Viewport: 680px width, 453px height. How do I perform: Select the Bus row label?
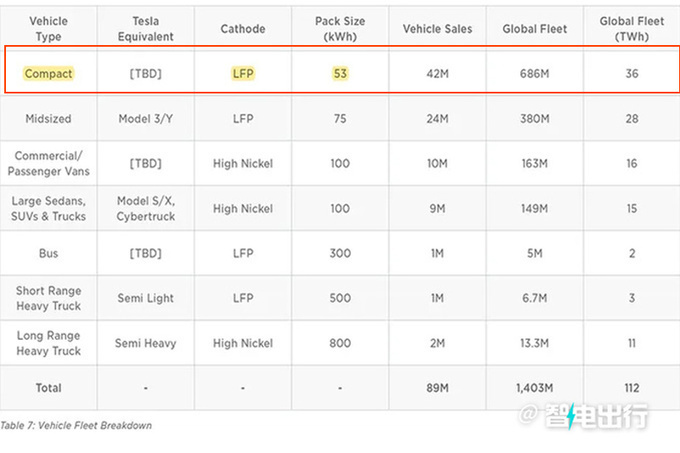point(48,253)
